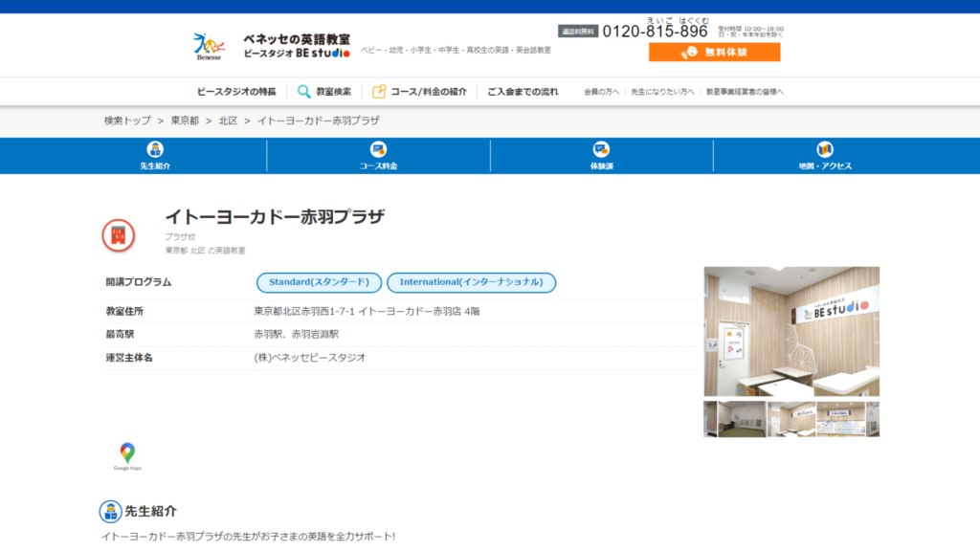Image resolution: width=980 pixels, height=551 pixels.
Task: Go to 北区 breadcrumb
Action: click(228, 121)
